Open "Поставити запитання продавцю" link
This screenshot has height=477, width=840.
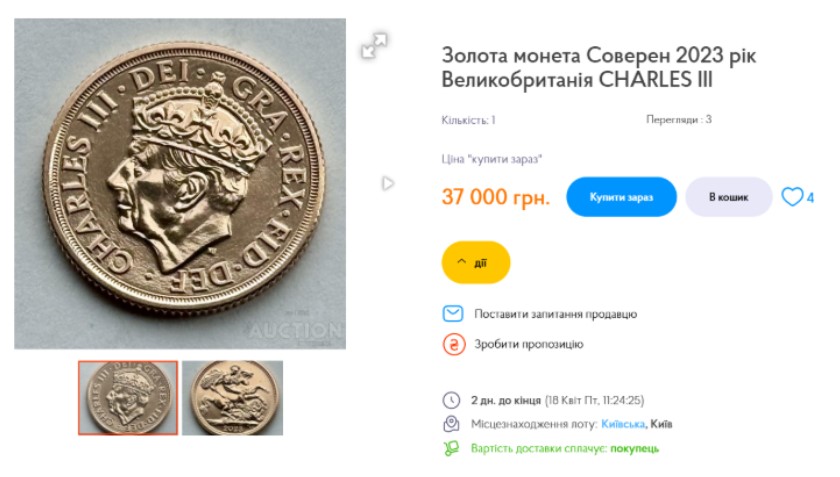(x=555, y=314)
